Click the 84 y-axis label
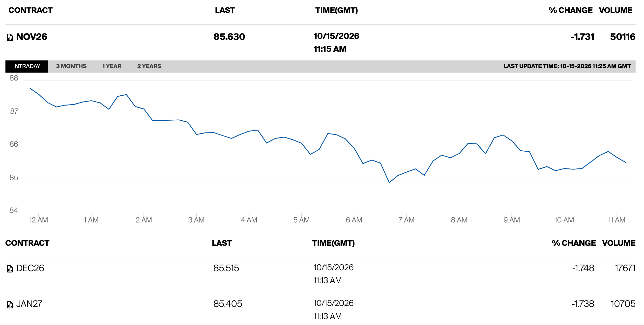The height and width of the screenshot is (325, 644). pyautogui.click(x=14, y=210)
